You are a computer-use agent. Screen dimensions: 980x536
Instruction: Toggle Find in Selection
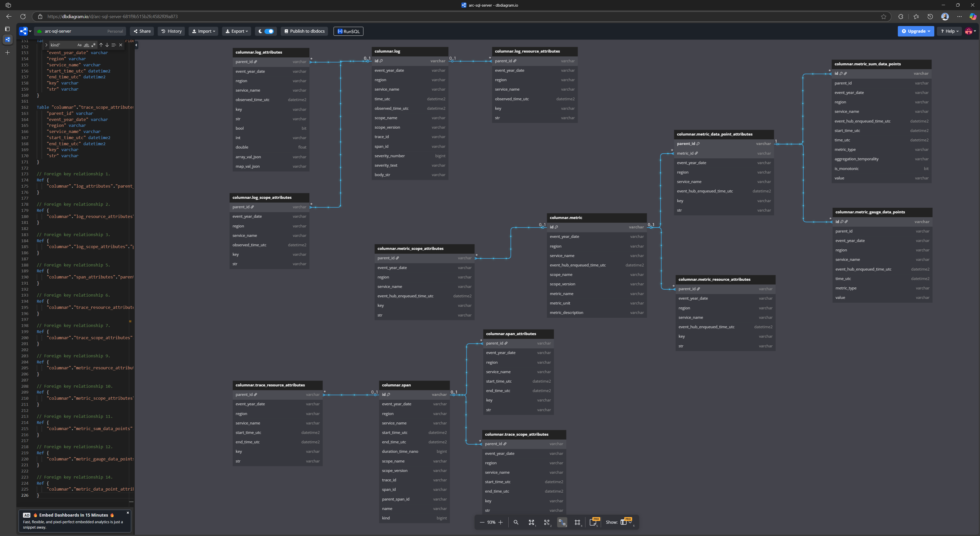[114, 45]
